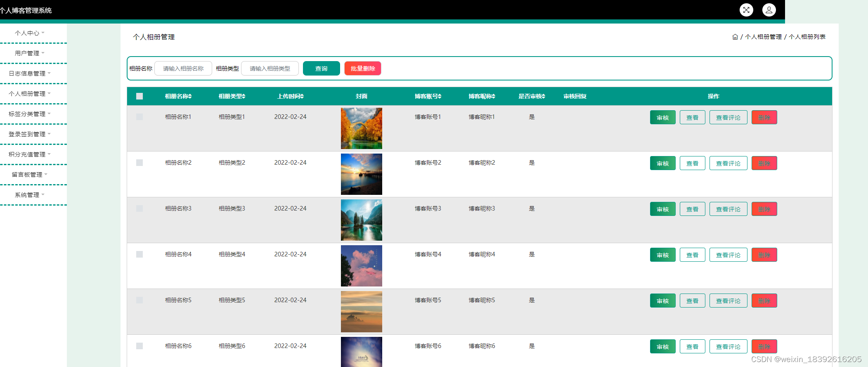868x367 pixels.
Task: Select the checkbox for 相册名称2 row
Action: coord(140,163)
